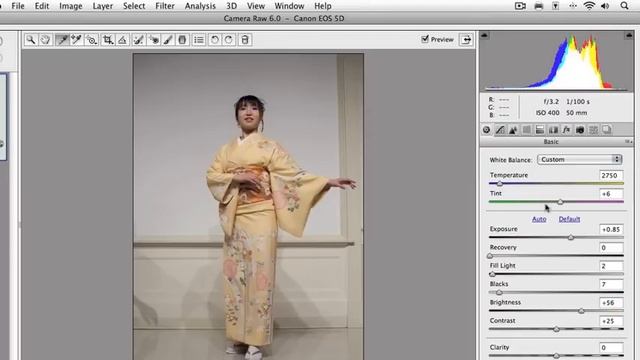Select the Hand tool
The image size is (640, 360).
pyautogui.click(x=45, y=40)
